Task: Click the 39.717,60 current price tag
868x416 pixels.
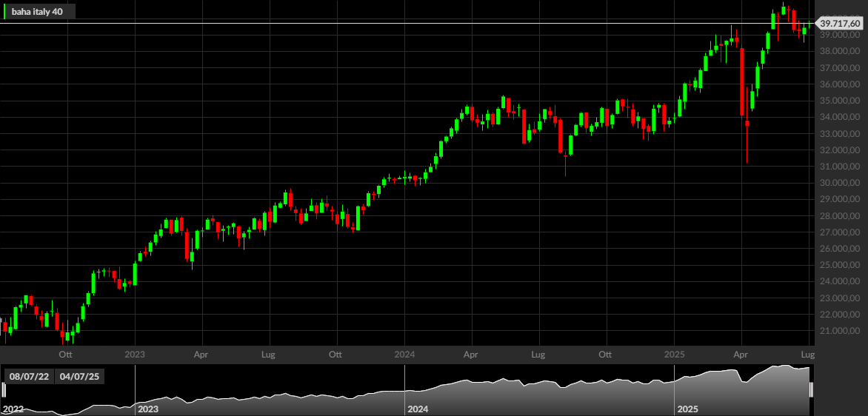Action: (x=840, y=23)
